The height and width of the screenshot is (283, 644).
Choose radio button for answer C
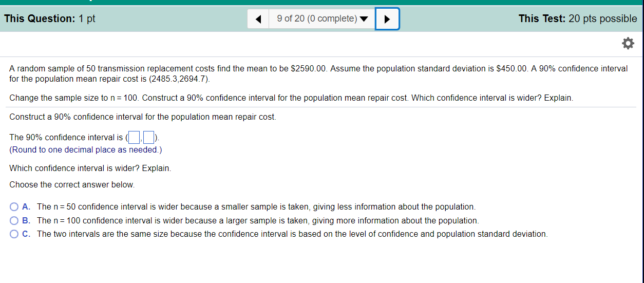pos(14,234)
